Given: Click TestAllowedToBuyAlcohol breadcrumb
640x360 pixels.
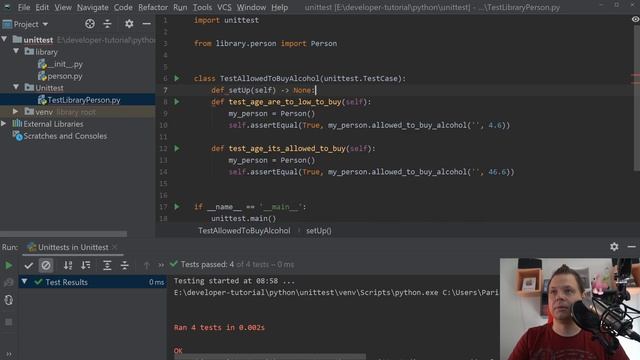Looking at the screenshot, I should (x=244, y=231).
